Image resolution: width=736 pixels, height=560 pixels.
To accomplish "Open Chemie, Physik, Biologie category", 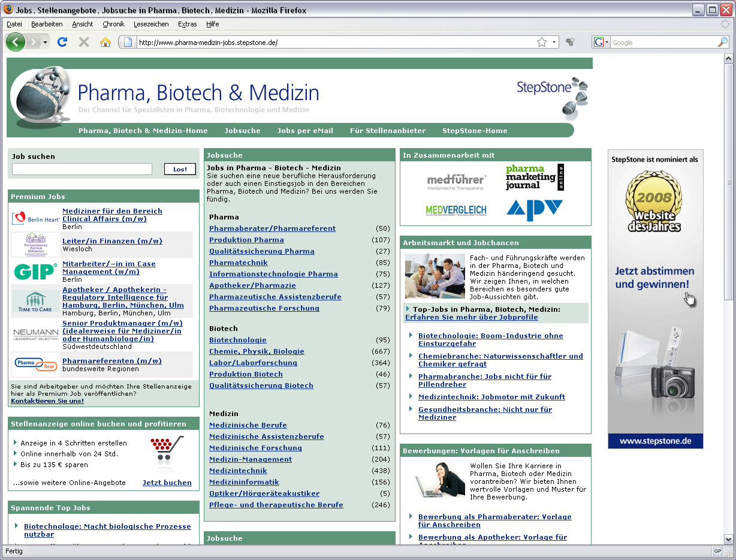I will tap(257, 351).
